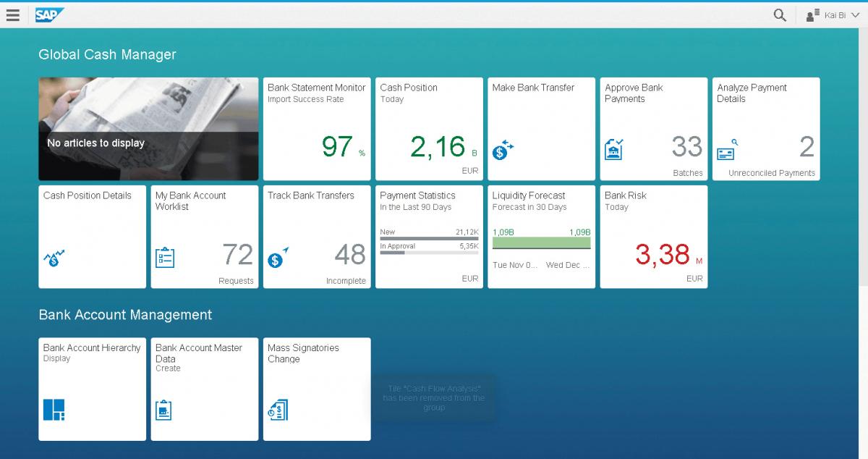This screenshot has width=868, height=459.
Task: Open the hamburger navigation menu
Action: (x=12, y=15)
